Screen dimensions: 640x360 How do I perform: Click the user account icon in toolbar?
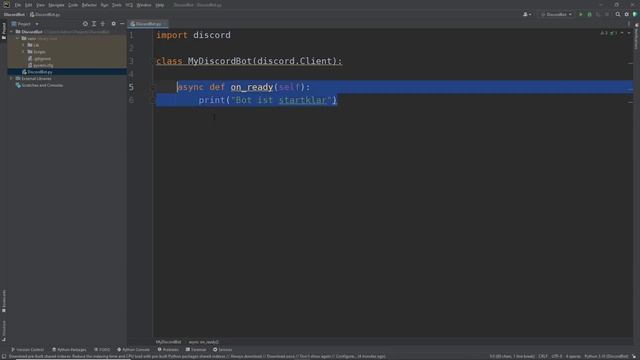[x=527, y=14]
